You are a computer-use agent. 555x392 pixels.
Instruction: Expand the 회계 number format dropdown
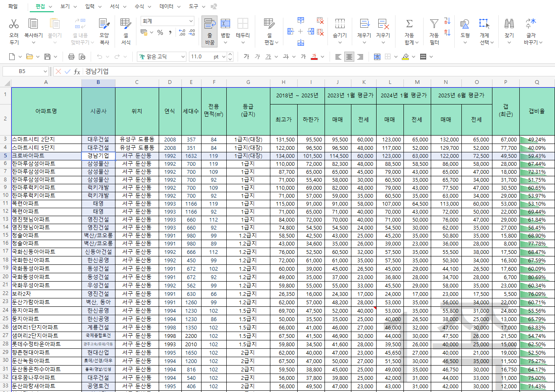pos(191,21)
